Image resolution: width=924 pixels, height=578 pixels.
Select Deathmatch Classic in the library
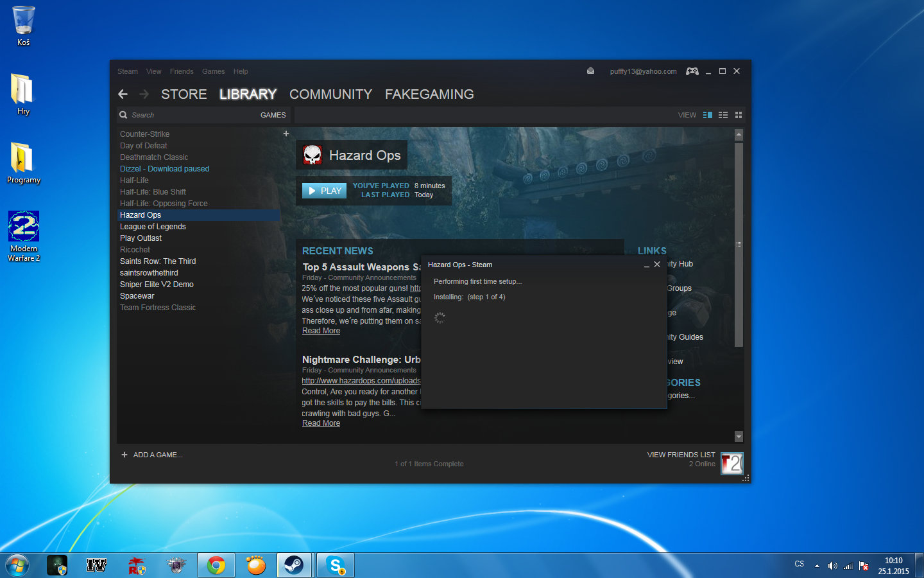point(154,157)
